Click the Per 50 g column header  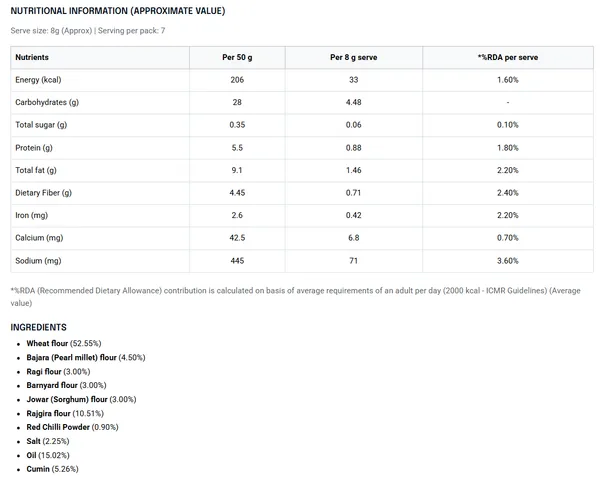[x=237, y=57]
